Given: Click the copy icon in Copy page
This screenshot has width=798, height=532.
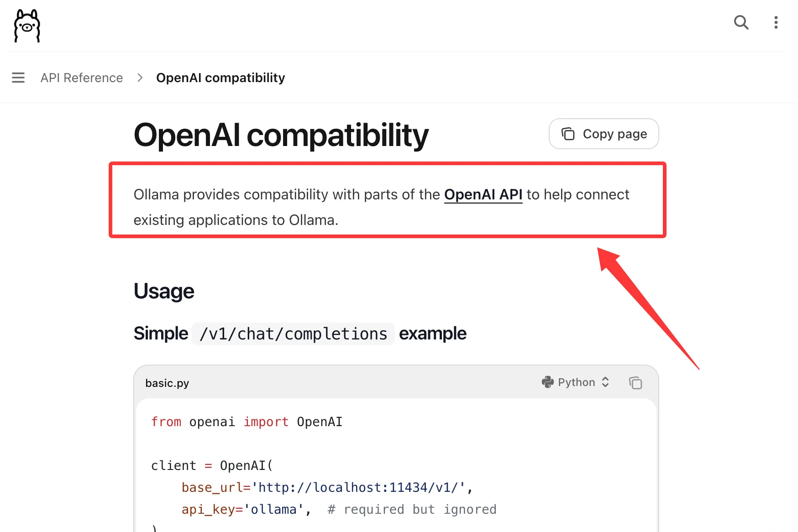Looking at the screenshot, I should tap(568, 134).
